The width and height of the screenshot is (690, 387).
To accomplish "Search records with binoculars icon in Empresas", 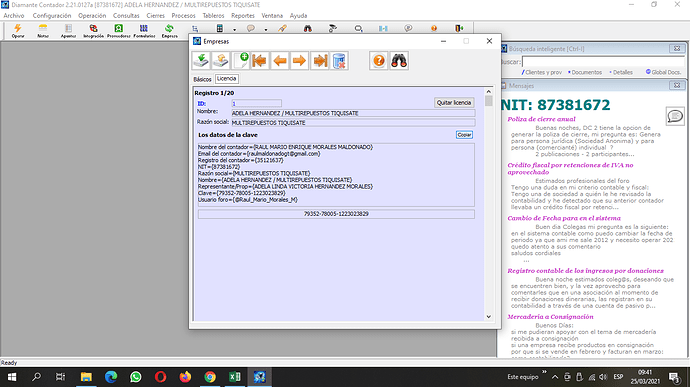I will click(x=399, y=61).
